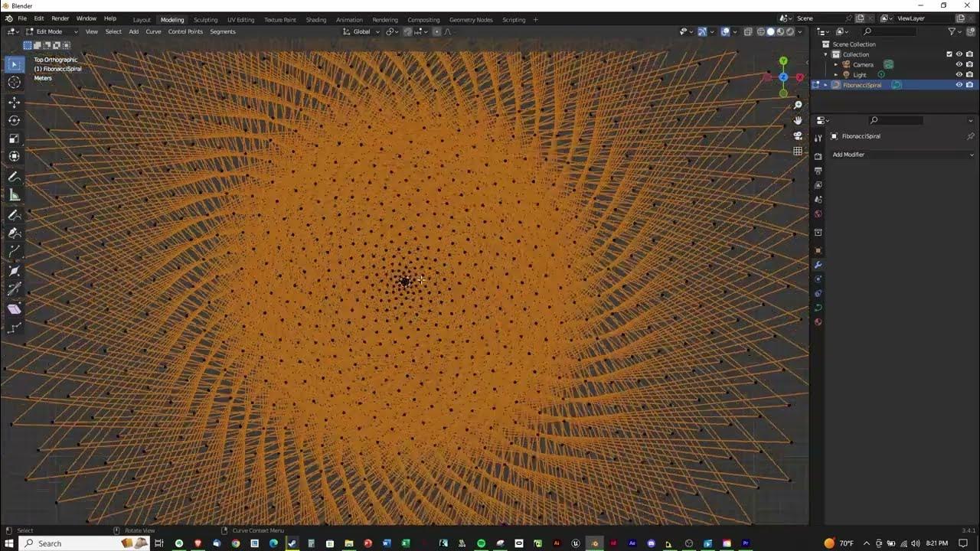
Task: Add a new workspace with plus button
Action: 535,19
